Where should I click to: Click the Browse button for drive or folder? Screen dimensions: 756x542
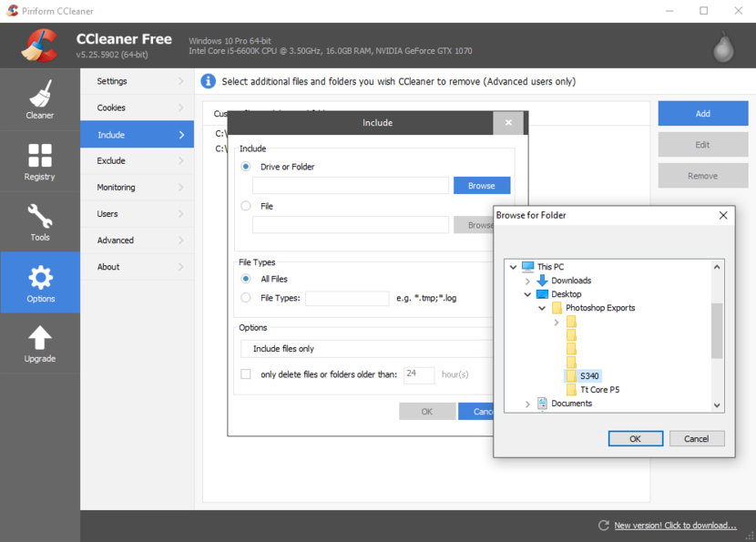pyautogui.click(x=481, y=185)
